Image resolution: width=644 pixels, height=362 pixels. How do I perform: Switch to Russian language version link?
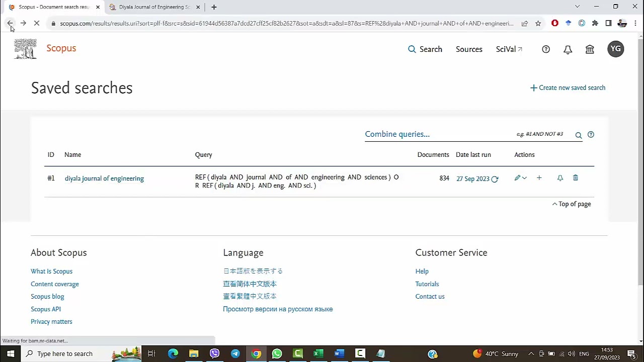tap(278, 309)
